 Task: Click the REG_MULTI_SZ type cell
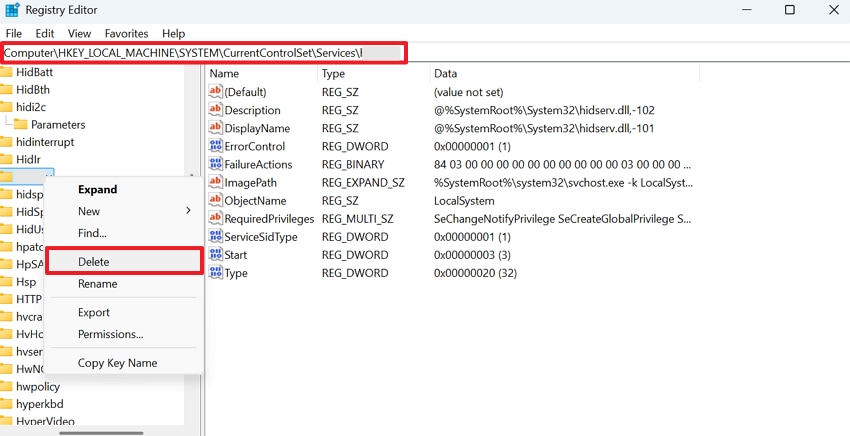coord(358,219)
